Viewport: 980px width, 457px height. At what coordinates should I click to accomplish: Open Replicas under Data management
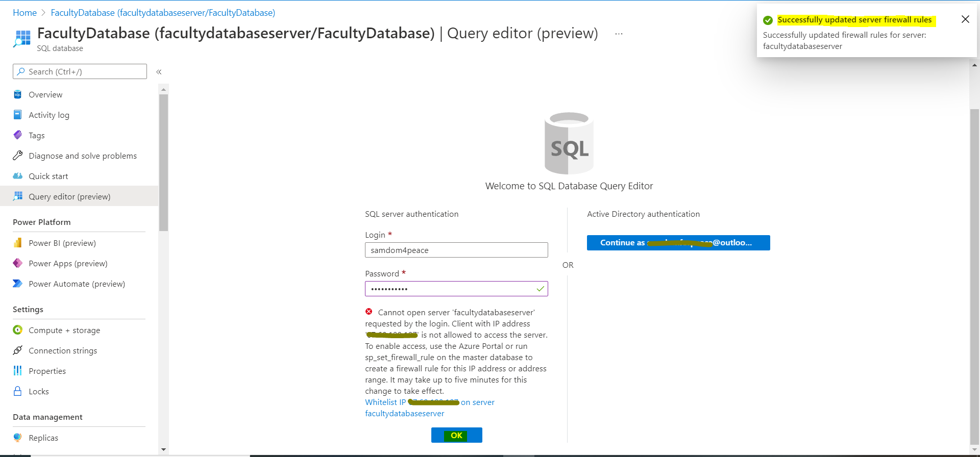(79, 438)
